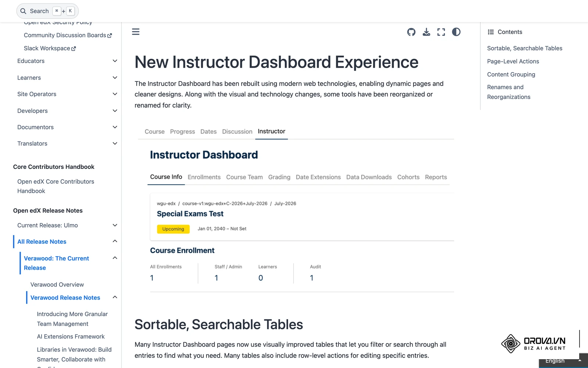Collapse Verawood: The Current Release chevron

point(115,258)
